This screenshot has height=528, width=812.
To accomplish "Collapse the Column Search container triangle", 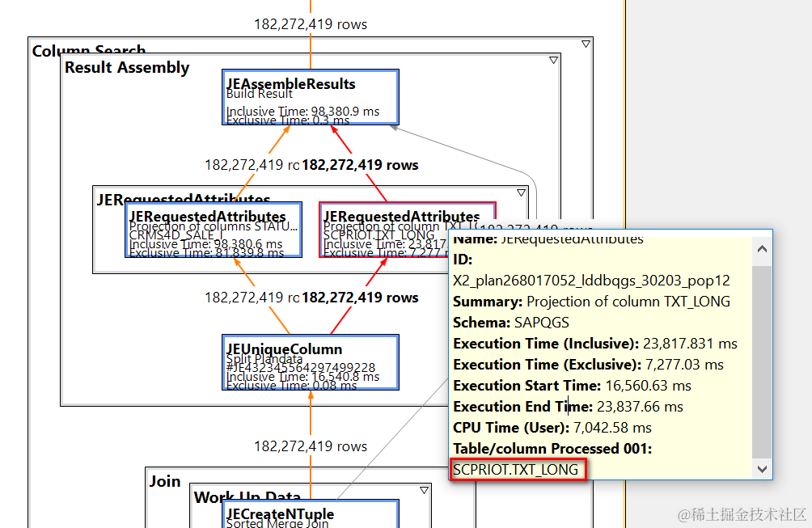I will coord(586,44).
